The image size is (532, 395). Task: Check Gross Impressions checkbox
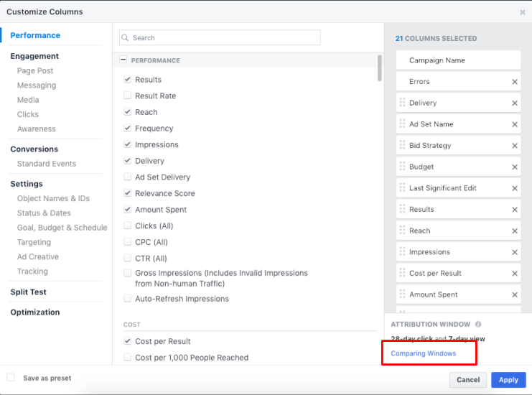(128, 273)
